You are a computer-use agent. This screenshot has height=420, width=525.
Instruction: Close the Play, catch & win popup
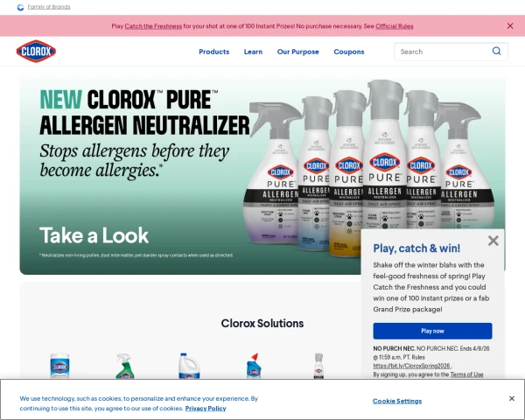(493, 241)
